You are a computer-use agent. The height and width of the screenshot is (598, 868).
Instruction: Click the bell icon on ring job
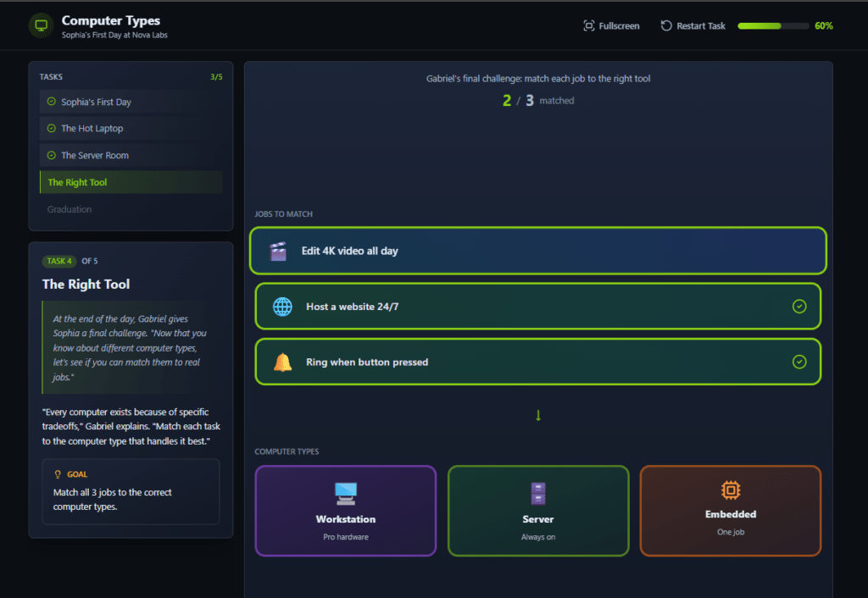pos(282,363)
